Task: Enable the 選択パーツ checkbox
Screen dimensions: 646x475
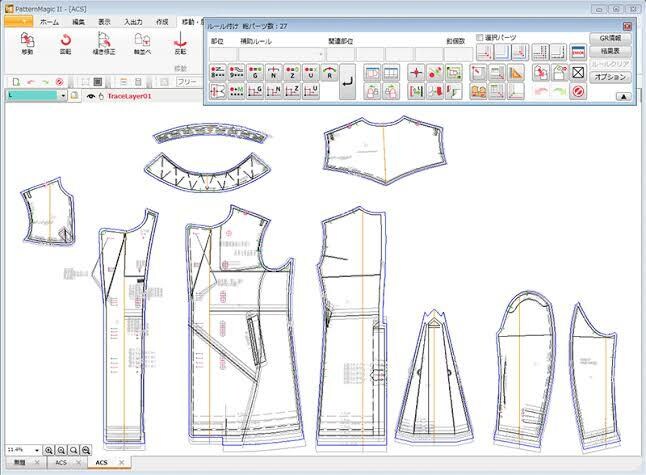Action: tap(480, 37)
